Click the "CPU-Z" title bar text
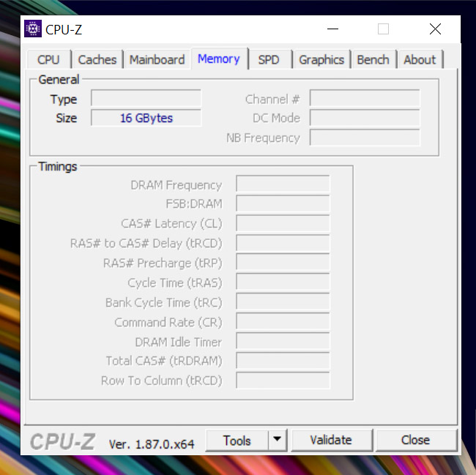 (64, 30)
